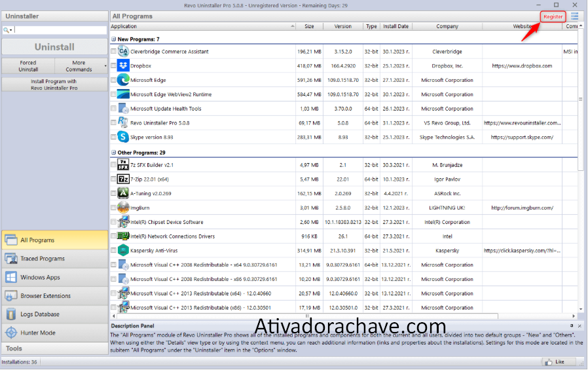Click the Installations: 36 status text
Viewport: 588px width, 370px height.
tap(19, 362)
